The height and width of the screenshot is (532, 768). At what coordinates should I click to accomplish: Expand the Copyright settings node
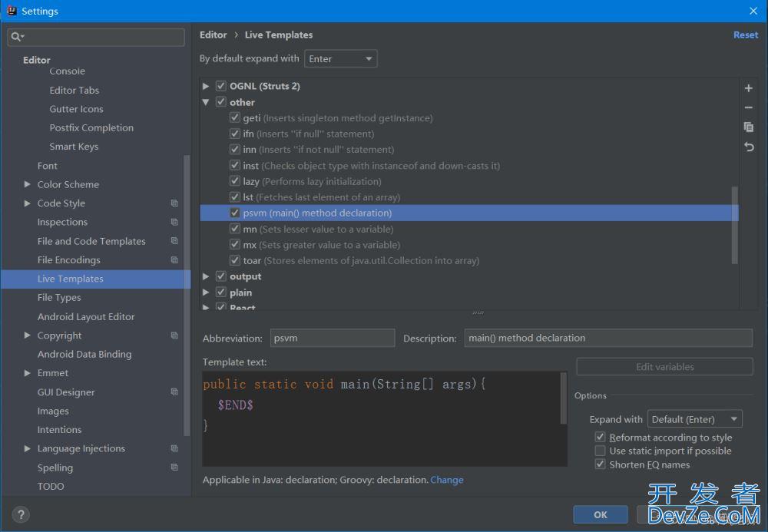point(27,335)
